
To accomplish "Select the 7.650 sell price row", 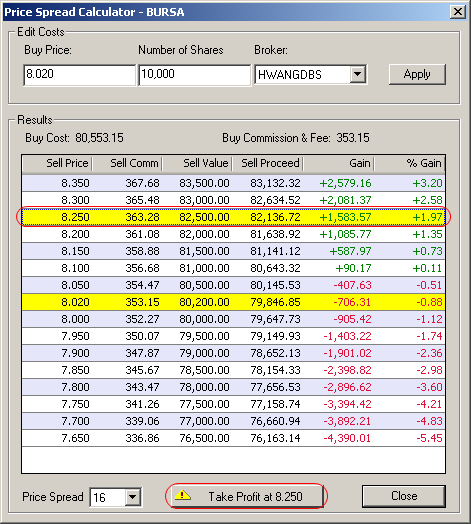I will (233, 438).
